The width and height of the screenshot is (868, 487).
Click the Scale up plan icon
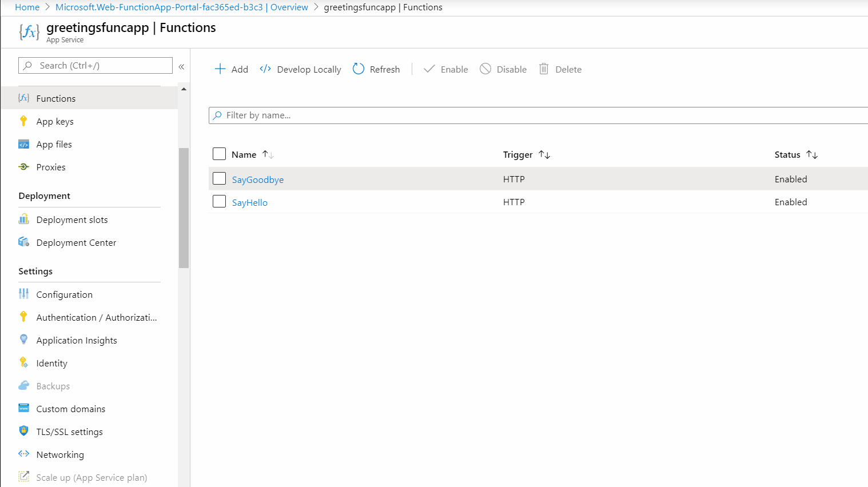click(x=23, y=476)
